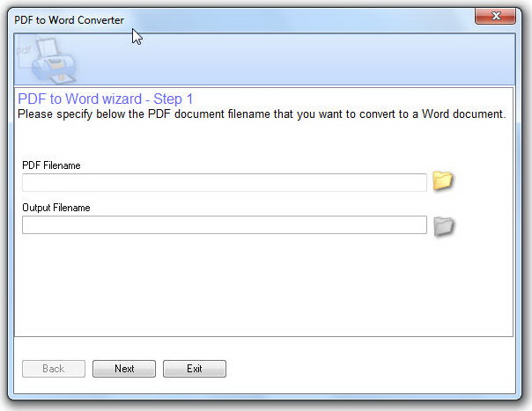
Task: Focus the Output Filename input field
Action: tap(225, 224)
